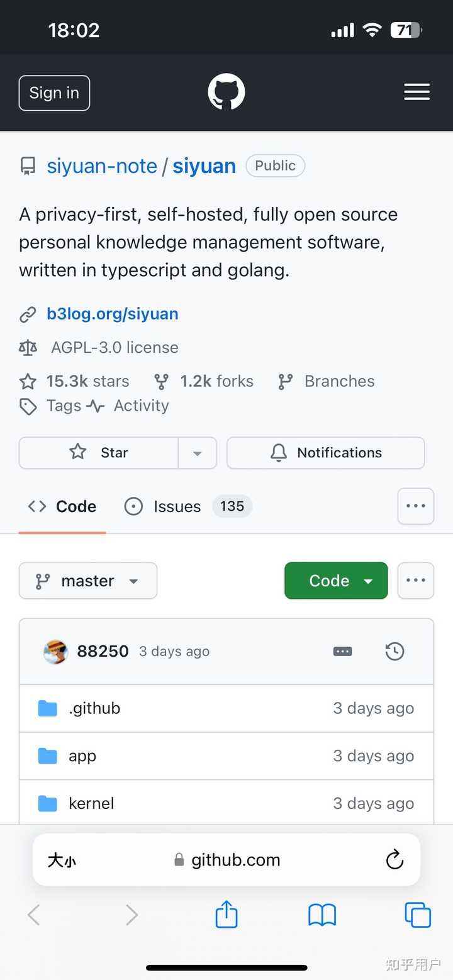Tap the github.com address field
453x980 pixels.
226,860
